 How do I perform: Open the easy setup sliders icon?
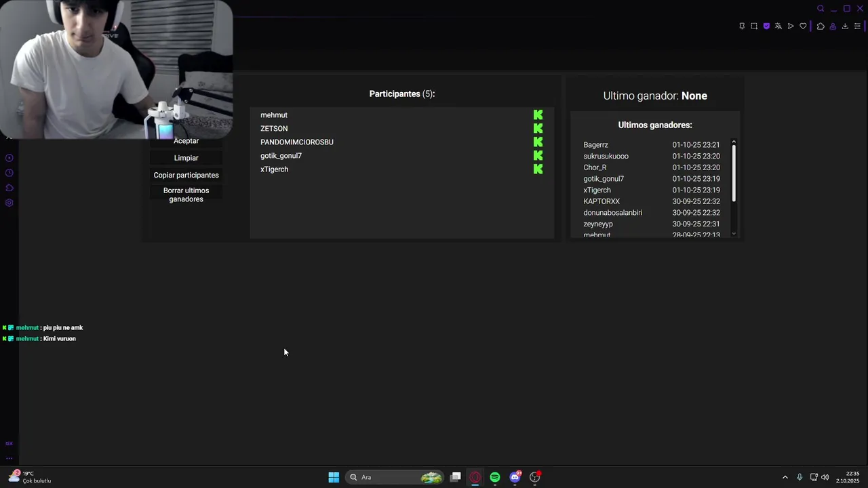pyautogui.click(x=857, y=26)
